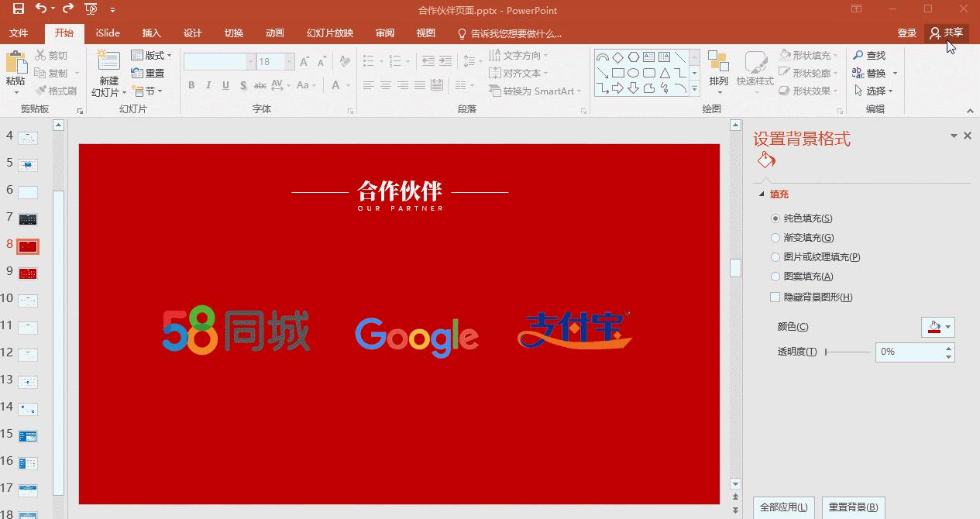Switch to the Insert (插入) tab

tap(152, 33)
